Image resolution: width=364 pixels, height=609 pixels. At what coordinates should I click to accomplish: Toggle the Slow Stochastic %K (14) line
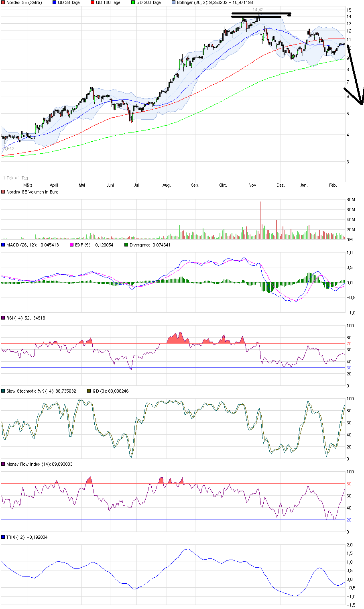(x=3, y=391)
